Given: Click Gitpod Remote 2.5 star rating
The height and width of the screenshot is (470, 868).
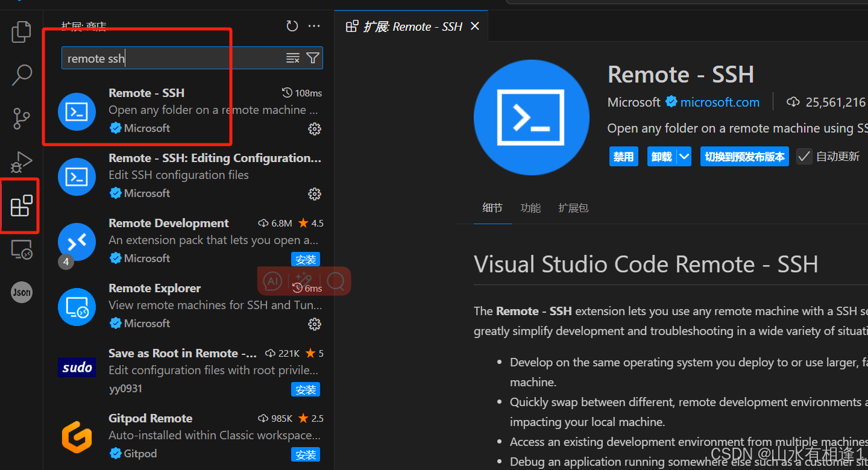Looking at the screenshot, I should click(x=310, y=418).
